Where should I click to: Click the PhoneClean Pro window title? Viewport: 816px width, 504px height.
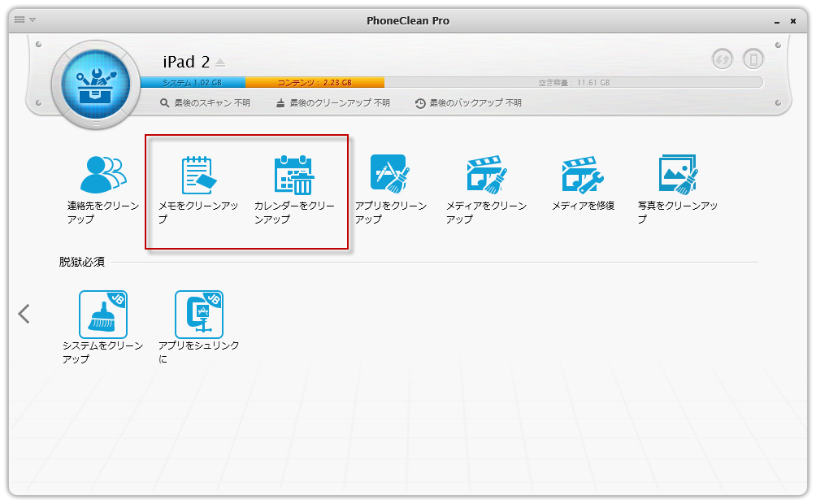(x=408, y=21)
